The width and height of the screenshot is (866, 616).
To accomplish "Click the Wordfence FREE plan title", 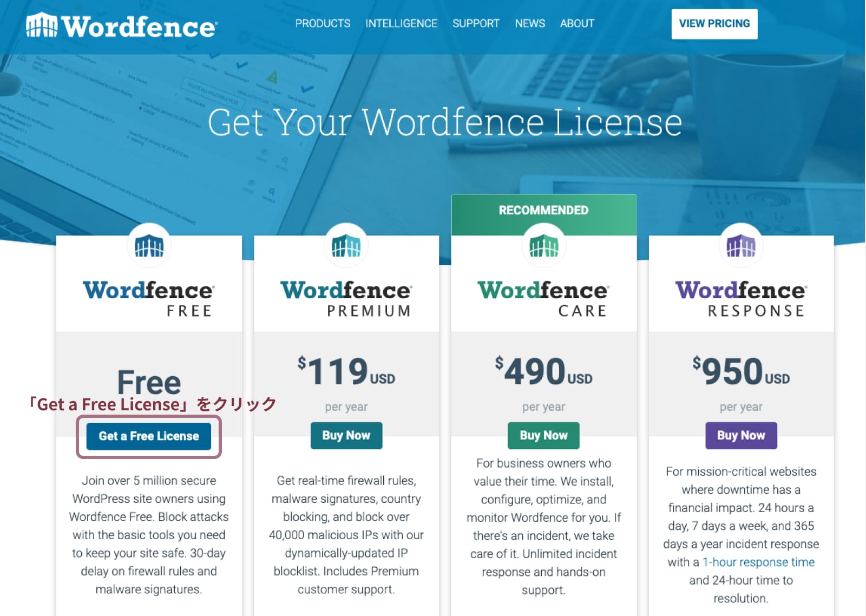I will 149,298.
